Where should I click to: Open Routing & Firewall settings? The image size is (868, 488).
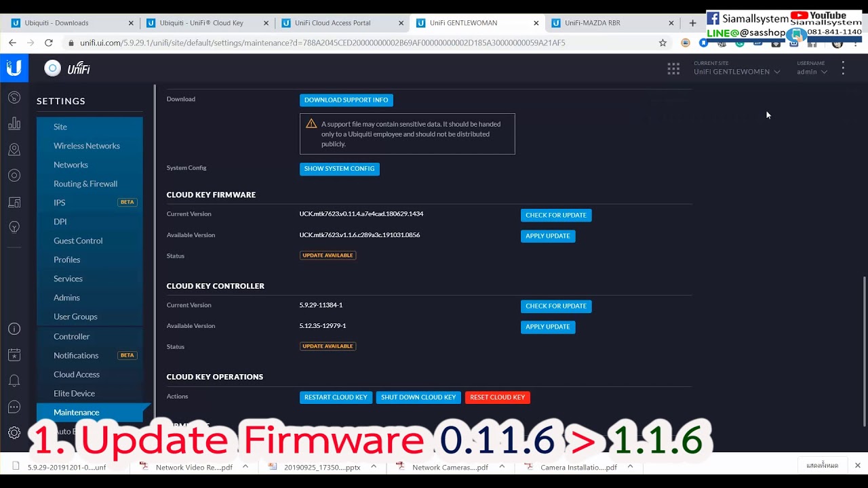(90, 184)
